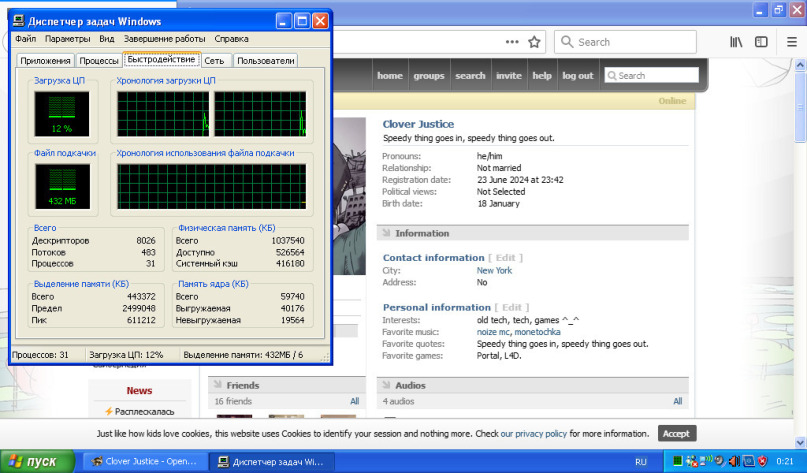Viewport: 807px width, 473px height.
Task: Open the Firefox hamburger menu
Action: tap(790, 42)
